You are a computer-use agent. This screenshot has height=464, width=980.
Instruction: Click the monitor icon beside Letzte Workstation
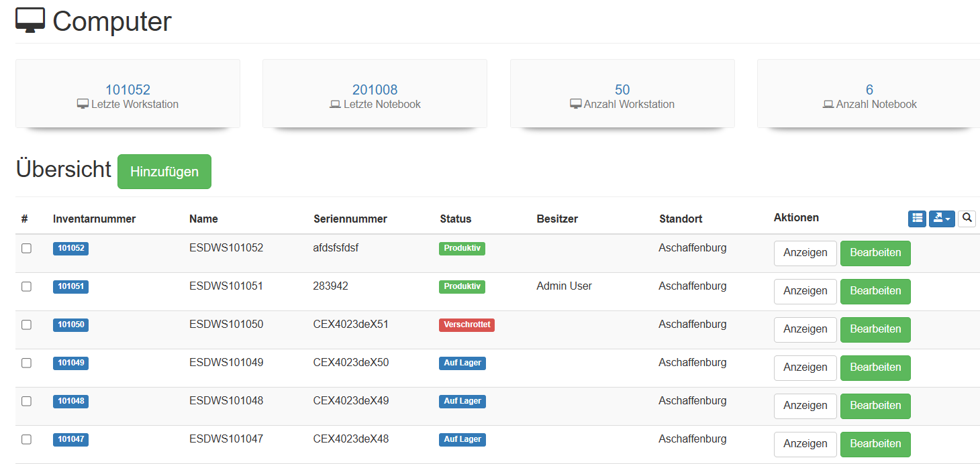tap(83, 105)
